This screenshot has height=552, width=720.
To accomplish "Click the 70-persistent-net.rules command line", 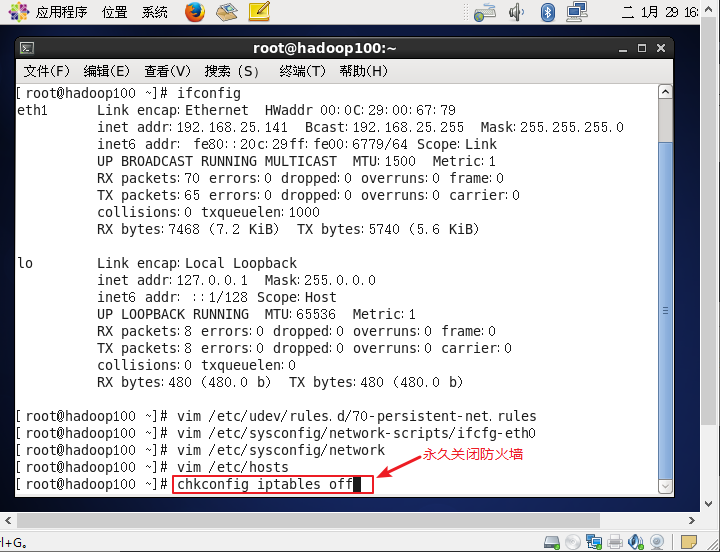I will (x=357, y=417).
